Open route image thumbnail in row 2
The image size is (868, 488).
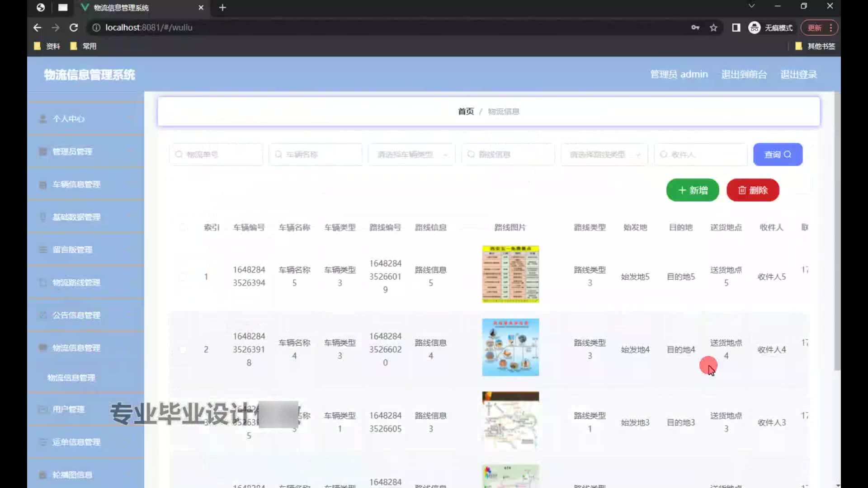(510, 347)
